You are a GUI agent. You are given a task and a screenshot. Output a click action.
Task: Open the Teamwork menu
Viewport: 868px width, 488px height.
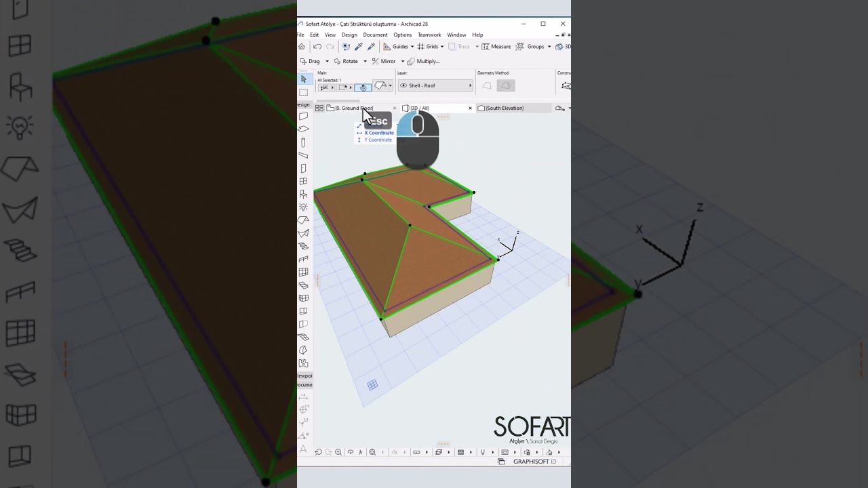pyautogui.click(x=429, y=35)
